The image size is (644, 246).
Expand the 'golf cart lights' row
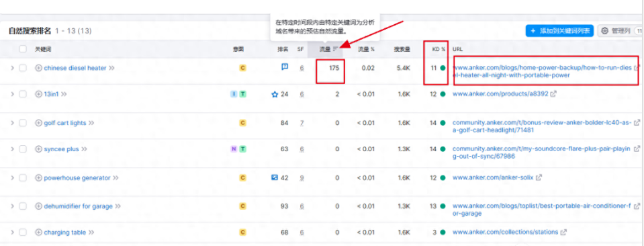coord(12,122)
